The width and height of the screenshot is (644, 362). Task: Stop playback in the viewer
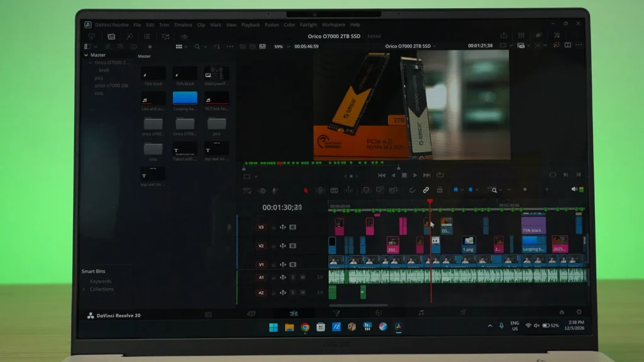tap(404, 175)
